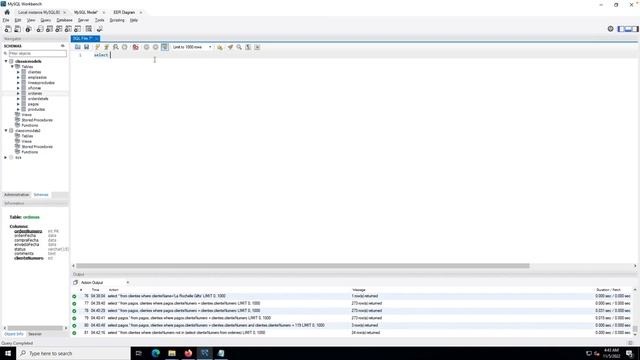This screenshot has height=360, width=640.
Task: Expand the pagos table node
Action: tap(18, 104)
